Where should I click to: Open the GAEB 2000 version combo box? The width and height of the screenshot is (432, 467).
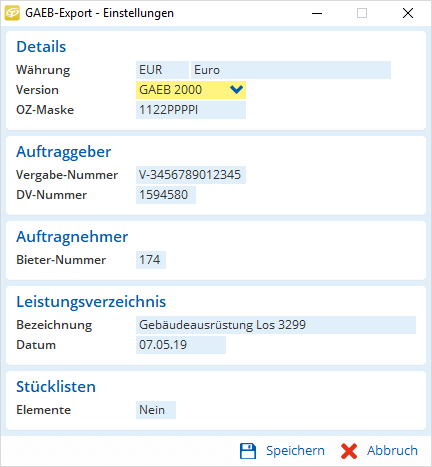pos(191,90)
